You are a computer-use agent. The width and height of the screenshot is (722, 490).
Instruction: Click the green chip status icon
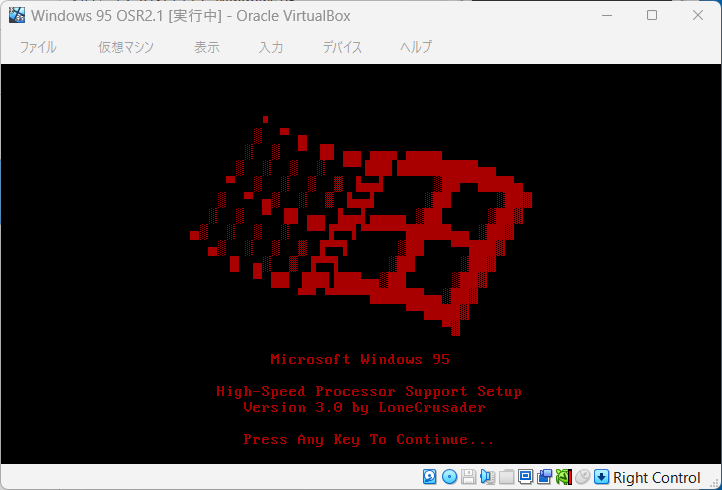tap(563, 477)
